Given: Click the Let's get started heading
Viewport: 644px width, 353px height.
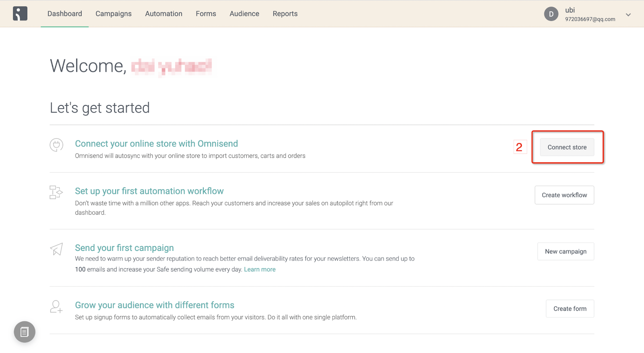Looking at the screenshot, I should point(100,108).
